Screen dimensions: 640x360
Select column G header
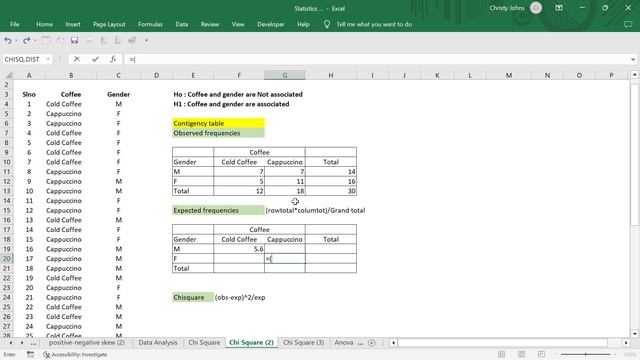click(x=284, y=76)
